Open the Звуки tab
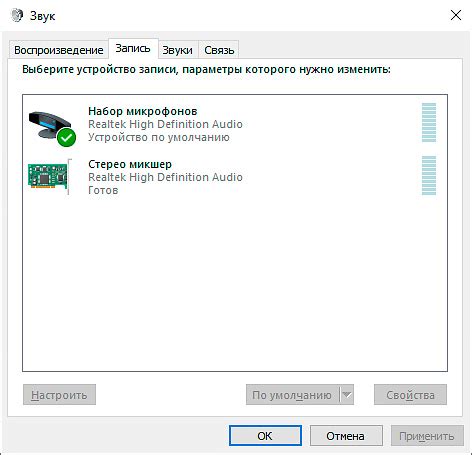The height and width of the screenshot is (455, 472). pyautogui.click(x=178, y=50)
